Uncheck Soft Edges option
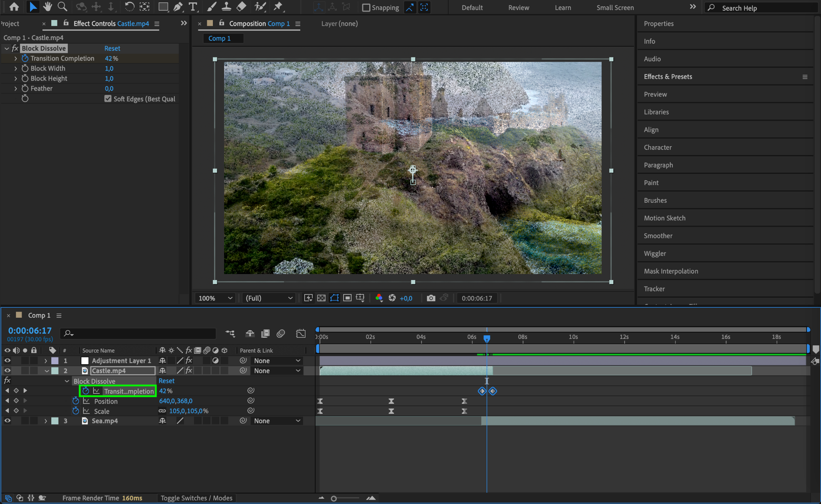The image size is (821, 504). point(108,99)
